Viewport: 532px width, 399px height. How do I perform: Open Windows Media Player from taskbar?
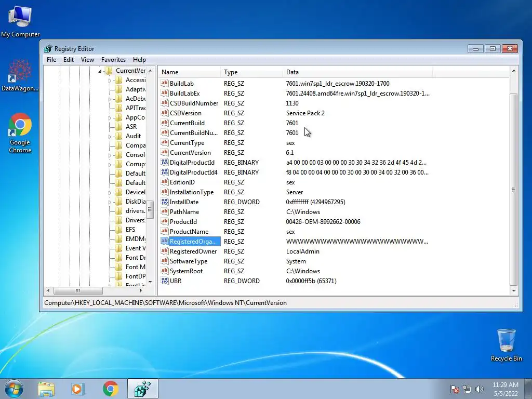[x=78, y=389]
